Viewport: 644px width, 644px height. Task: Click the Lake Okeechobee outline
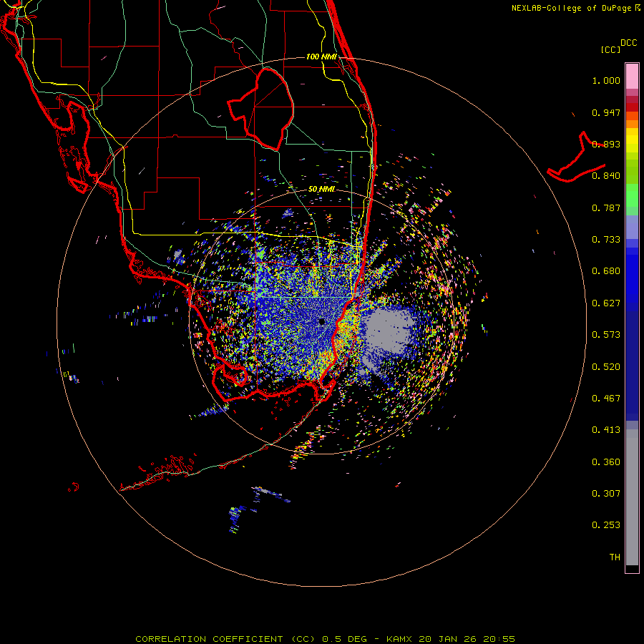tap(260, 109)
